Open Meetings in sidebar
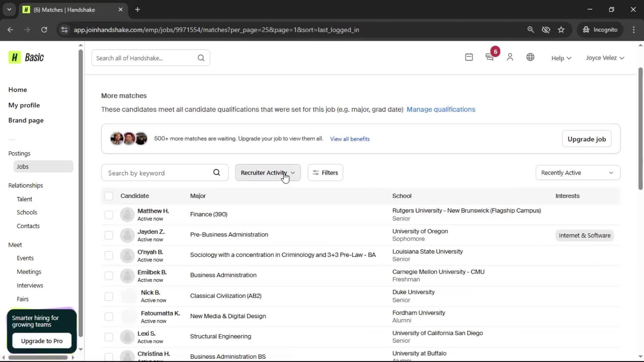The width and height of the screenshot is (644, 362). click(29, 272)
